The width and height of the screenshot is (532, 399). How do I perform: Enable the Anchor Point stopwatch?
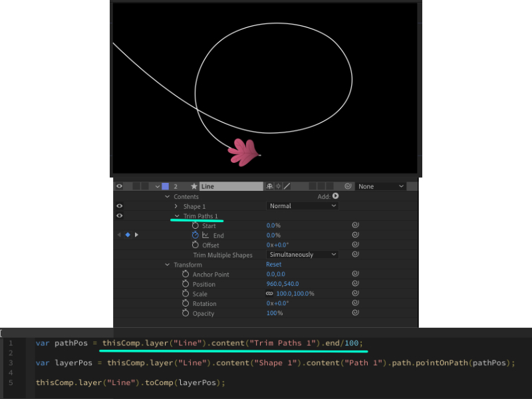pyautogui.click(x=186, y=274)
